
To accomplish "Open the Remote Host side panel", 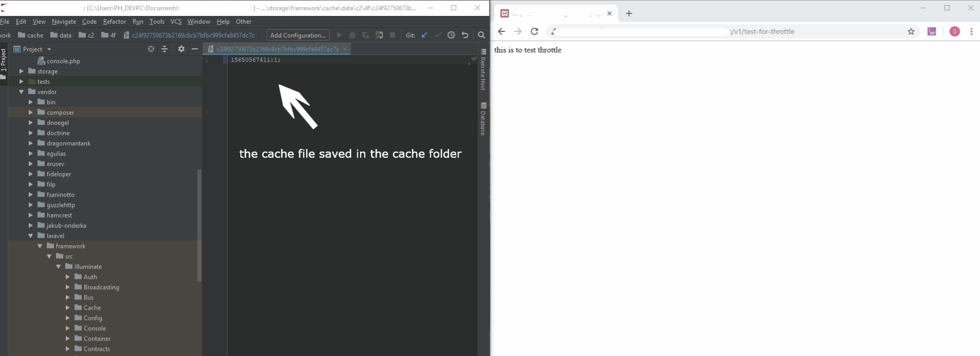I will [x=483, y=69].
